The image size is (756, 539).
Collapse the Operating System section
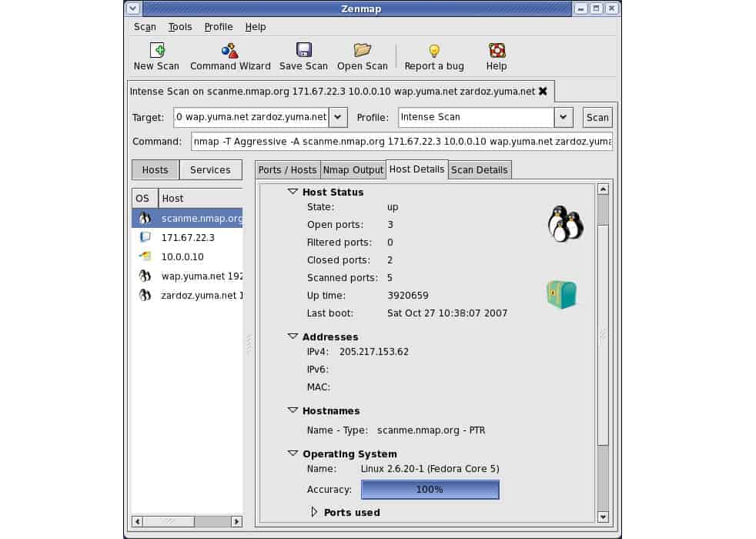(x=293, y=454)
